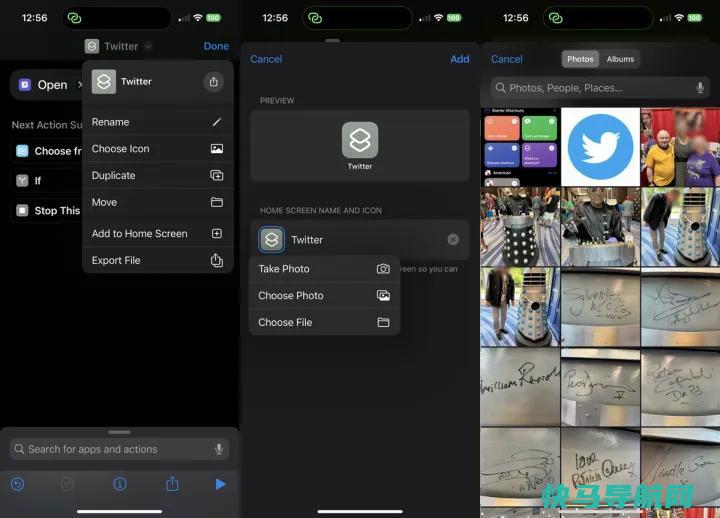Tap the preview Twitter shortcut icon
This screenshot has width=720, height=518.
[360, 140]
